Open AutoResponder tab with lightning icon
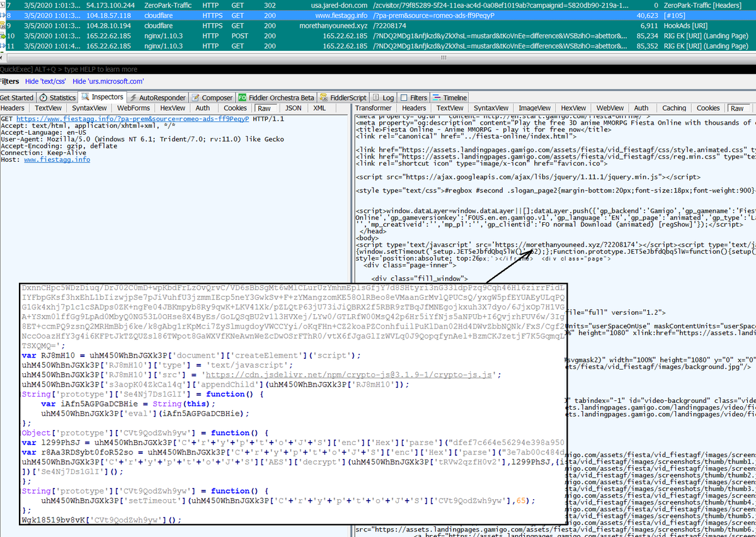This screenshot has height=537, width=756. pos(157,98)
